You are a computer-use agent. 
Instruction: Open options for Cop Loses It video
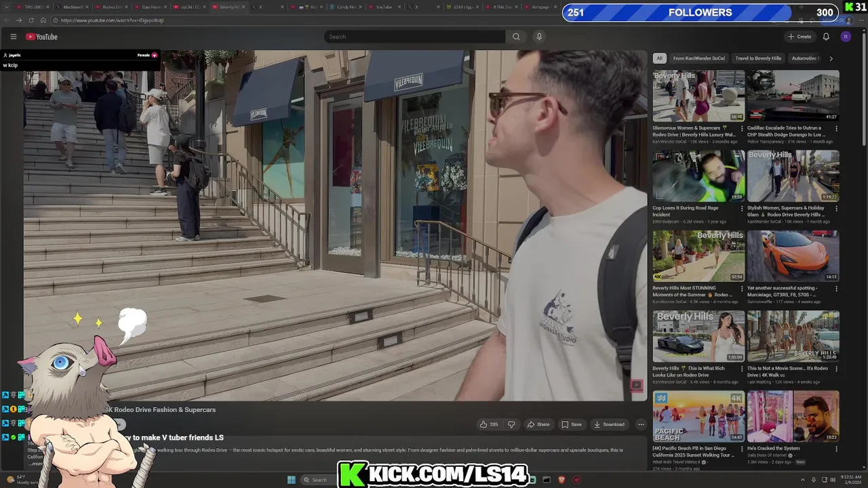742,208
